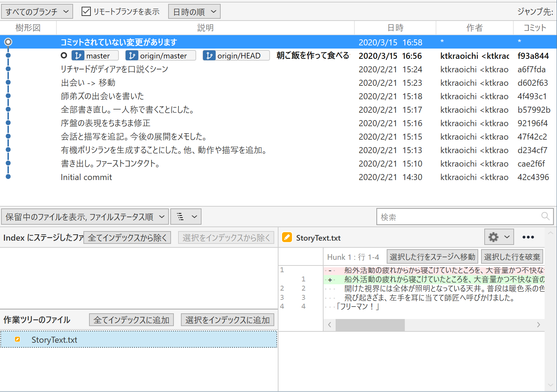Click the current-branch circle marker beside master

point(64,55)
